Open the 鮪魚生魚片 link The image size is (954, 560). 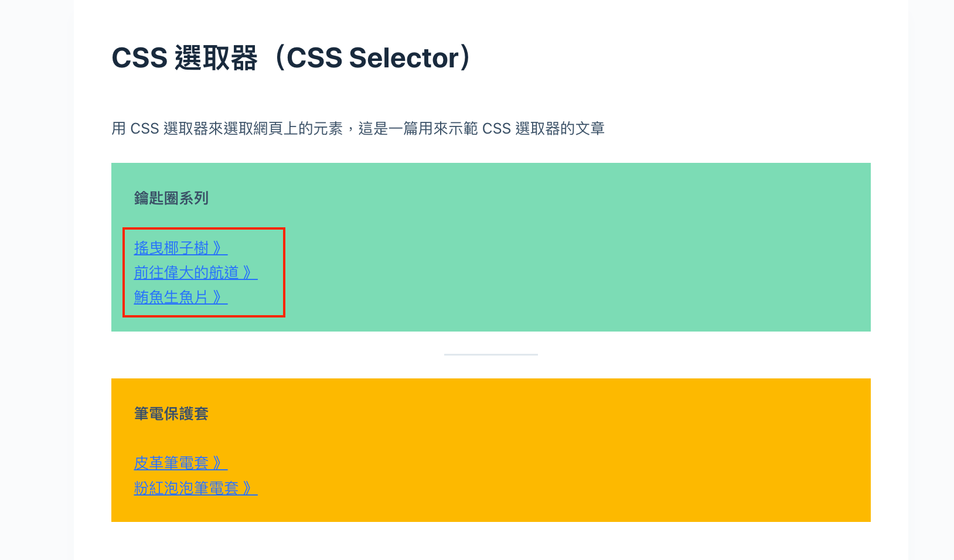coord(180,297)
